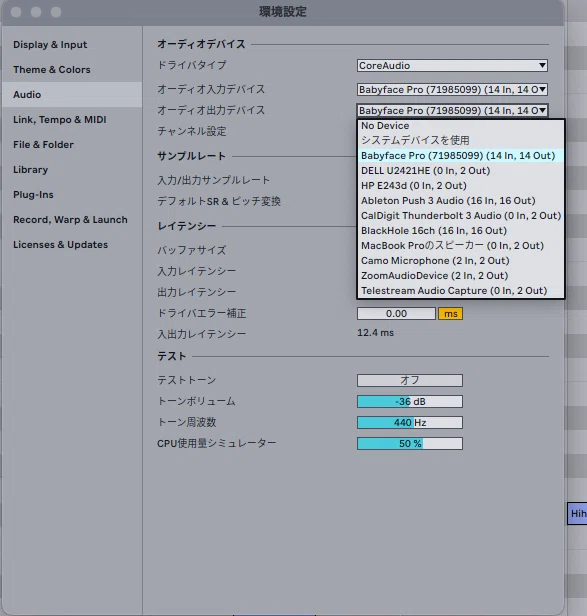Close the 環境設定 preferences window
The width and height of the screenshot is (587, 616).
coord(16,12)
